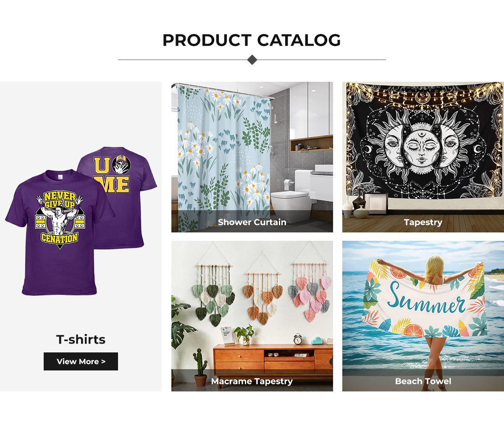Click the diamond divider under the title
The width and height of the screenshot is (504, 425).
point(252,60)
